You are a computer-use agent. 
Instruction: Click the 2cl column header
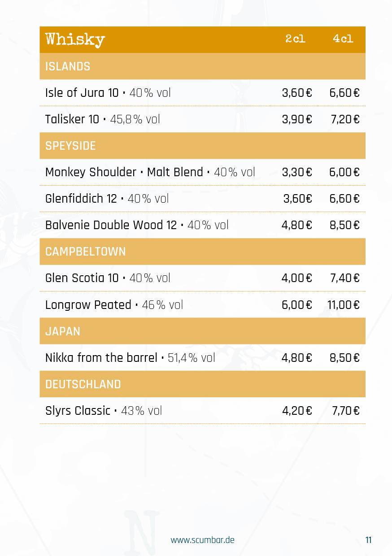[295, 39]
